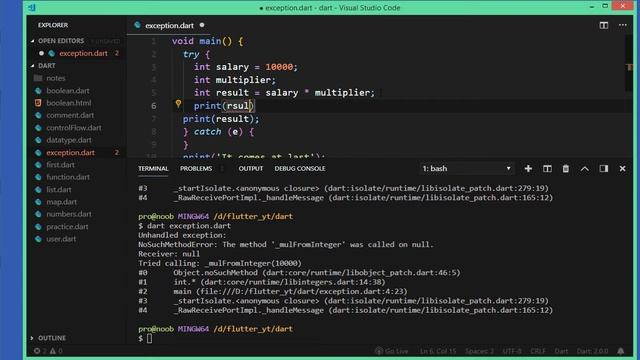Open user.dart file
The width and height of the screenshot is (640, 360).
61,239
